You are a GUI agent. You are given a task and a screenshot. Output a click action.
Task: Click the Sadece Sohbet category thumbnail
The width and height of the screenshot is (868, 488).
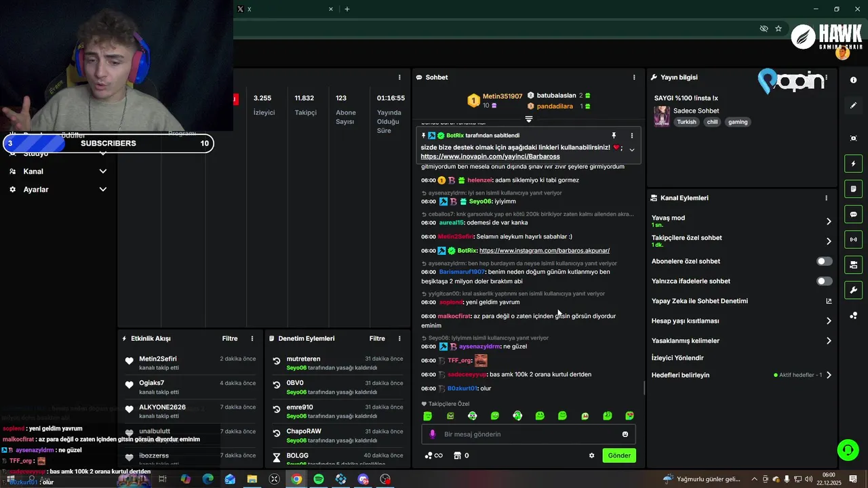coord(661,116)
